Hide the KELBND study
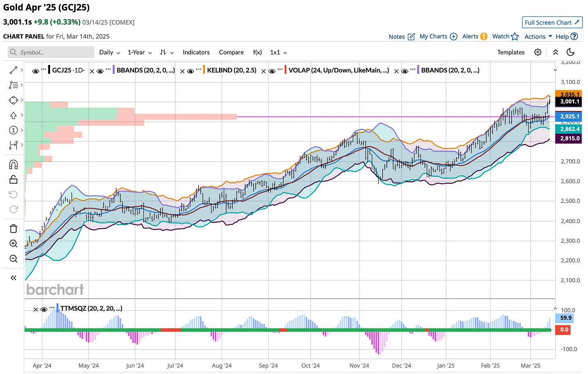The image size is (588, 374). (191, 71)
